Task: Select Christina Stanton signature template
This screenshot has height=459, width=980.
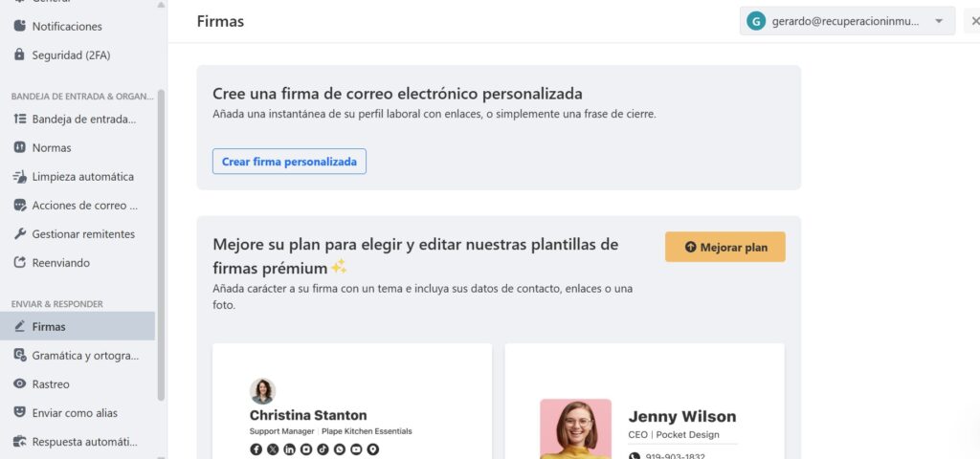Action: click(x=352, y=402)
